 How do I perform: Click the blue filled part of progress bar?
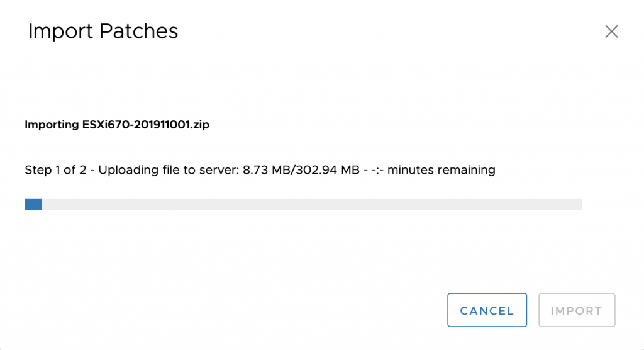tap(33, 205)
